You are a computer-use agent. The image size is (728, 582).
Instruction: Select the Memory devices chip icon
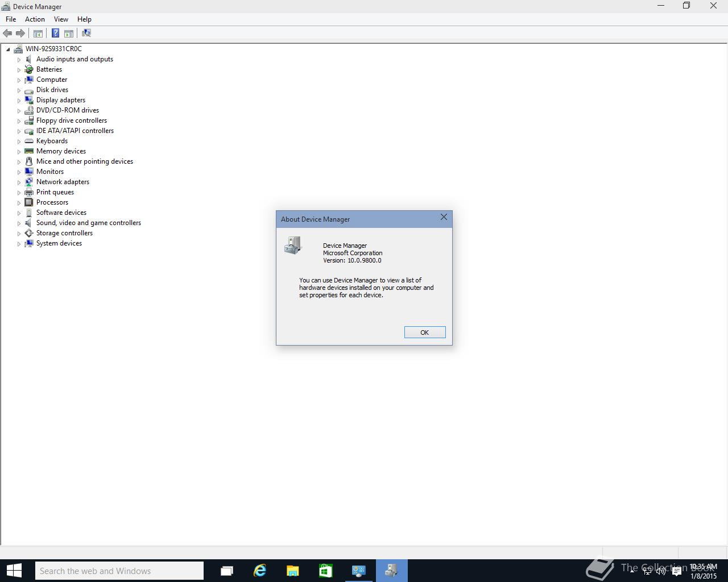pyautogui.click(x=29, y=151)
